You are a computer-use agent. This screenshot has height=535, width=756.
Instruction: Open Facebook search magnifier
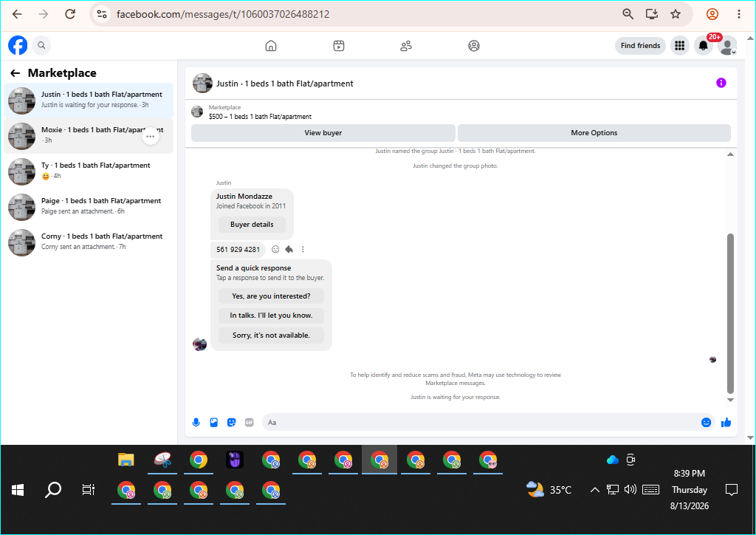41,45
